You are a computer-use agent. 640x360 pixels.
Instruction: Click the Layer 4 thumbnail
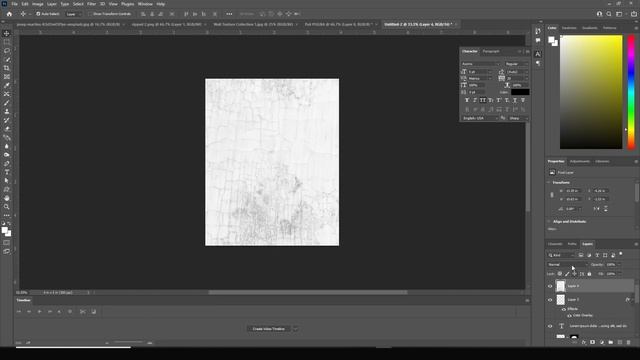point(560,286)
